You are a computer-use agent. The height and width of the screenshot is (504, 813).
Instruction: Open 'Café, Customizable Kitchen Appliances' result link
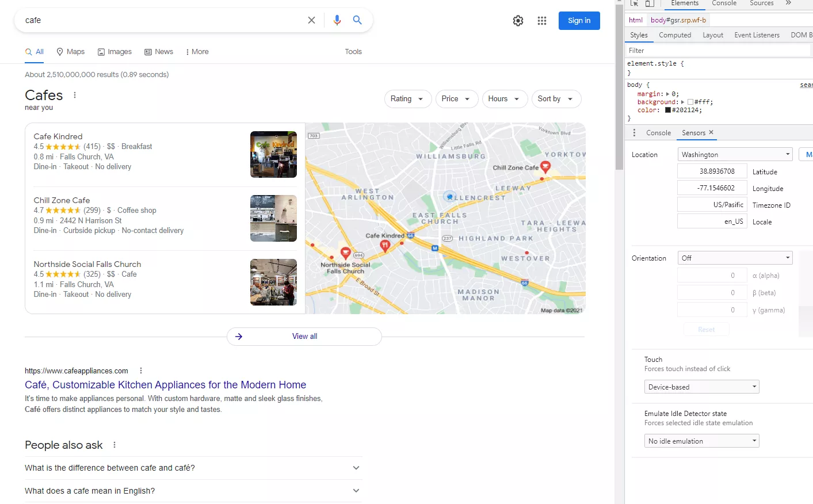pos(166,385)
